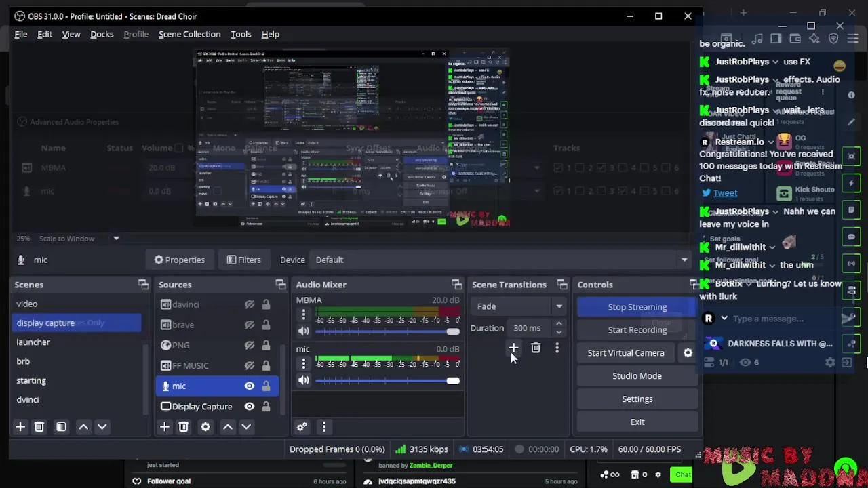Viewport: 868px width, 488px height.
Task: Open Virtual Camera settings gear
Action: pos(688,352)
